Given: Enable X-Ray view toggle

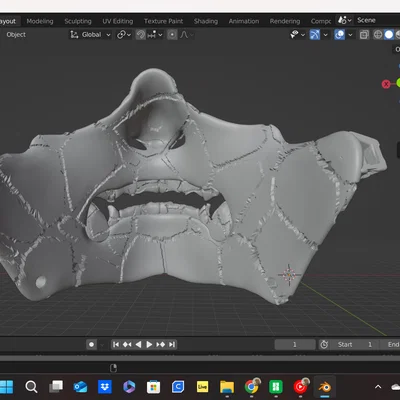Looking at the screenshot, I should tap(364, 35).
